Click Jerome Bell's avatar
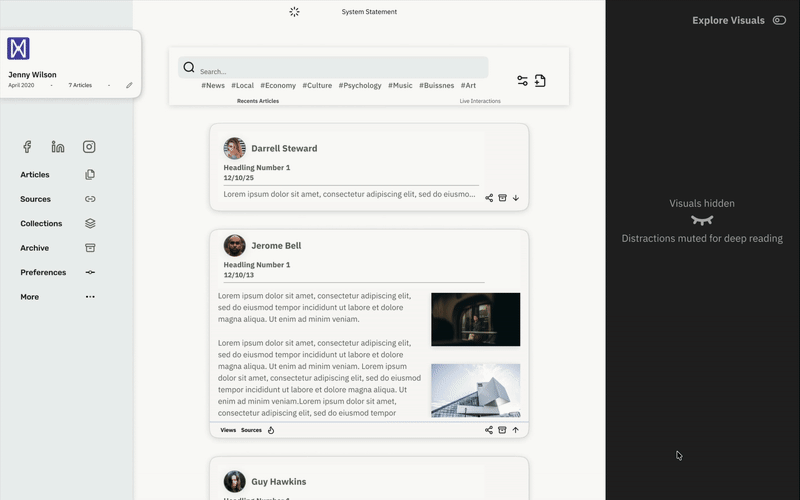The height and width of the screenshot is (500, 800). pos(235,245)
